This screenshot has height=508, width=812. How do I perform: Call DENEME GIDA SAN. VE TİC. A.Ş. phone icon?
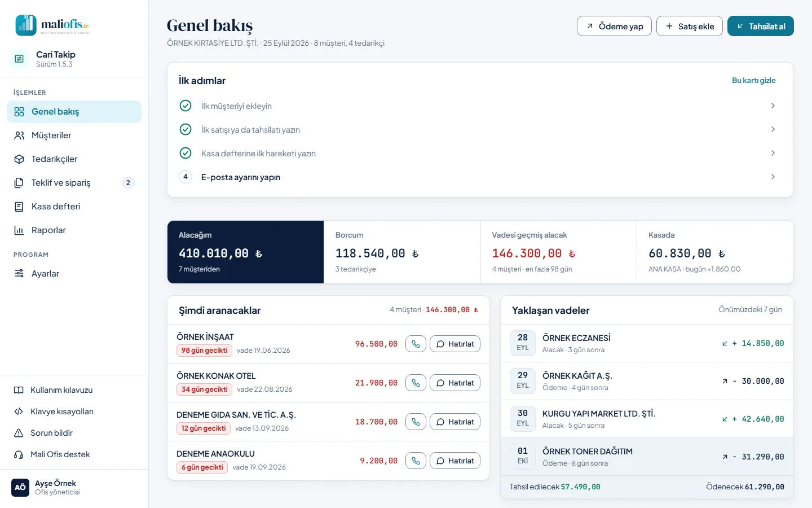[x=416, y=422]
